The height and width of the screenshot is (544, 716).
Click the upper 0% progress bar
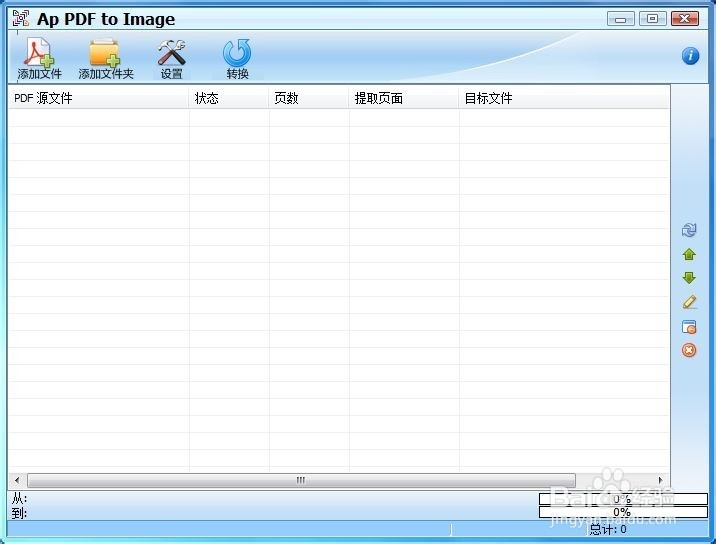(x=623, y=499)
